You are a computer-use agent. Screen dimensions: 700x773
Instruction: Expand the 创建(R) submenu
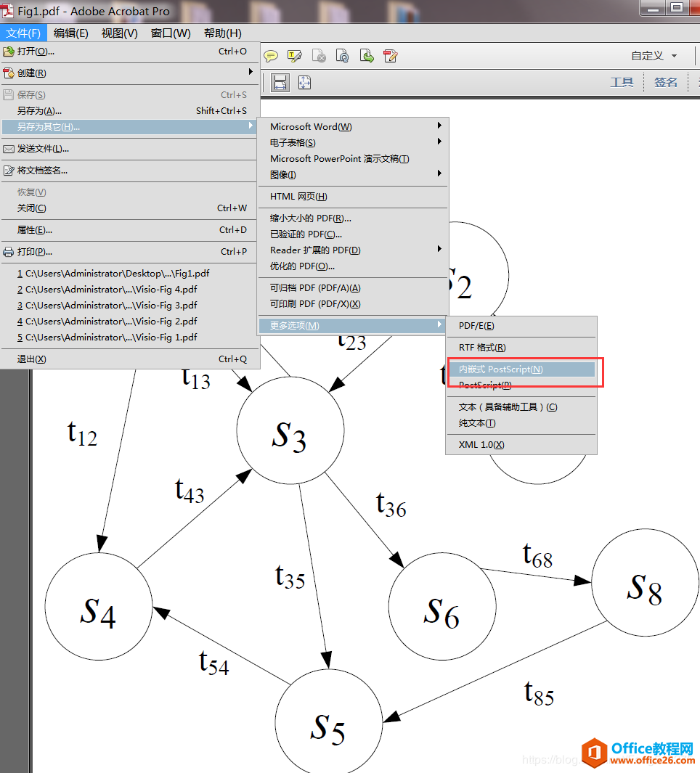[129, 73]
